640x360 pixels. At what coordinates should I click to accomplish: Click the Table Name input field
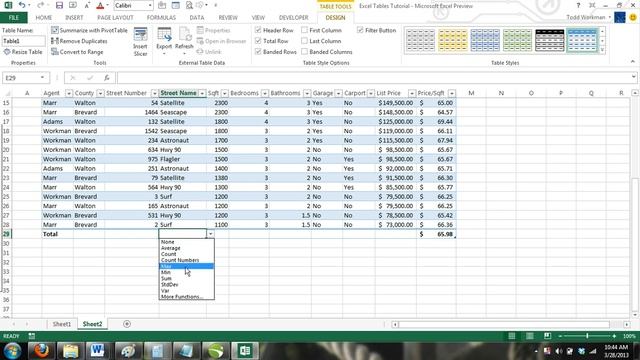[24, 41]
